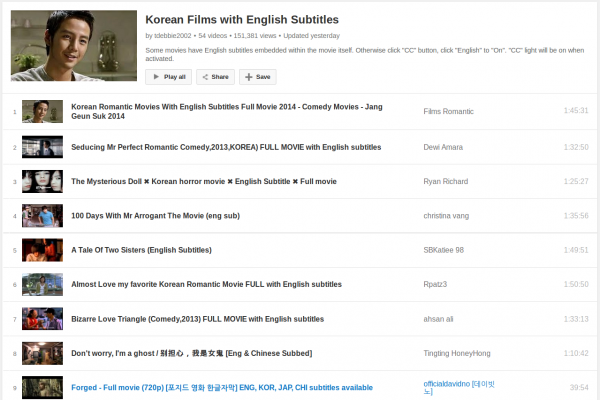
Task: Save this playlist with Save button
Action: [257, 77]
